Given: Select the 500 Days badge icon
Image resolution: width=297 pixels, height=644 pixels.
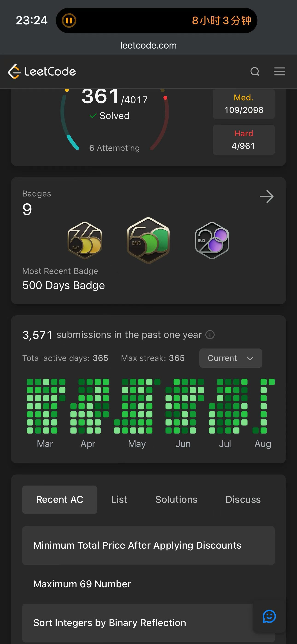Looking at the screenshot, I should [148, 240].
